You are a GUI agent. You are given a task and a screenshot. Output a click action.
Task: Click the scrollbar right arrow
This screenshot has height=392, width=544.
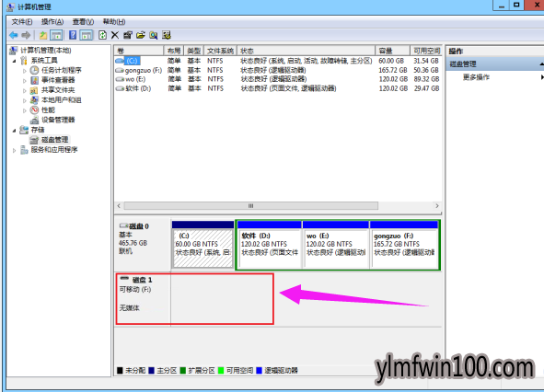click(x=437, y=206)
